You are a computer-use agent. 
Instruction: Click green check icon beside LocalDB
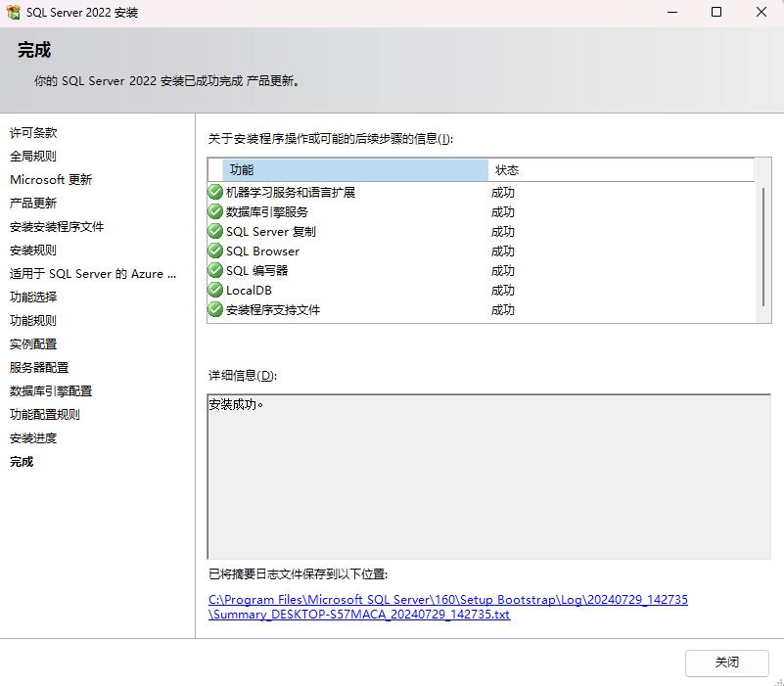coord(215,290)
